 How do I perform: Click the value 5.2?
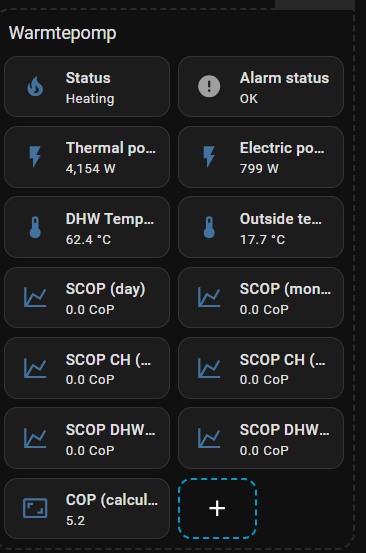(x=75, y=521)
